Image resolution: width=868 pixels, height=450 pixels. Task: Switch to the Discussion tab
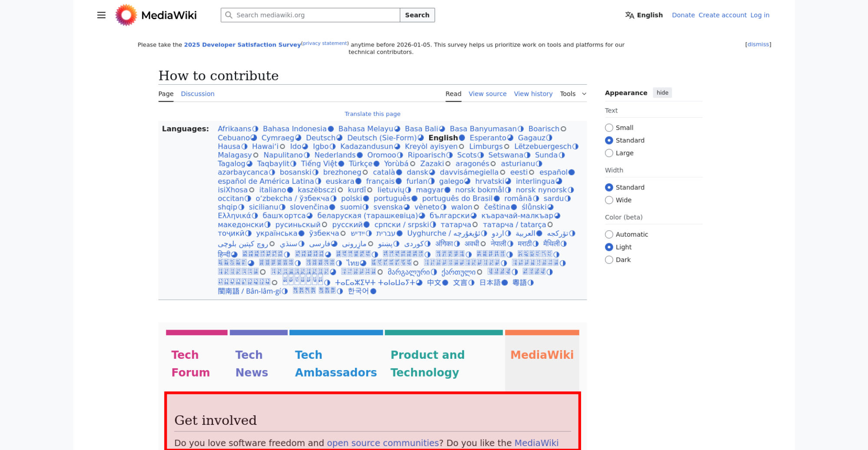(197, 94)
